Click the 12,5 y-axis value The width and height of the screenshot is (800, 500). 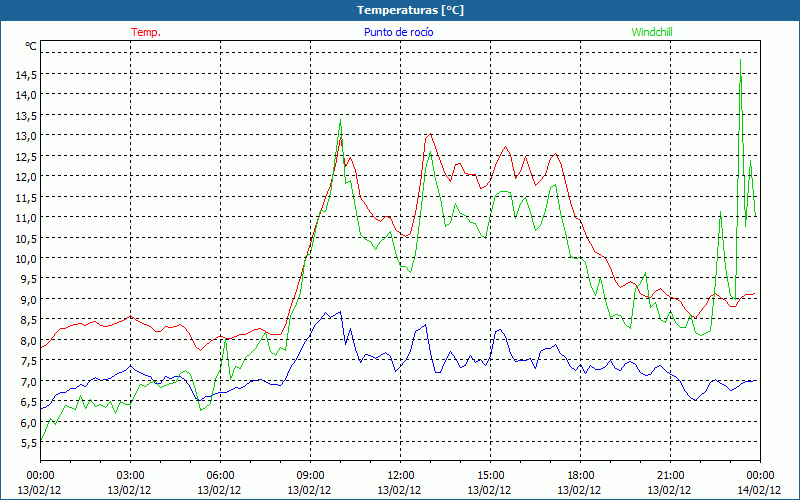coord(26,156)
